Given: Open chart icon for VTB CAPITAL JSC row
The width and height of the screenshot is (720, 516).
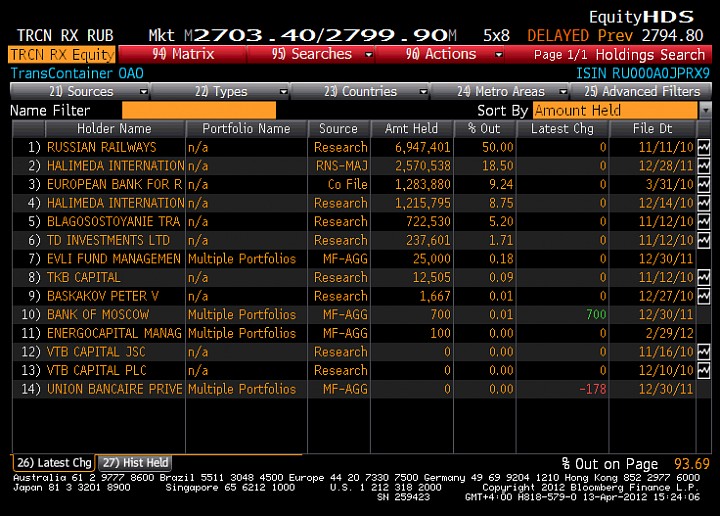Looking at the screenshot, I should (704, 352).
